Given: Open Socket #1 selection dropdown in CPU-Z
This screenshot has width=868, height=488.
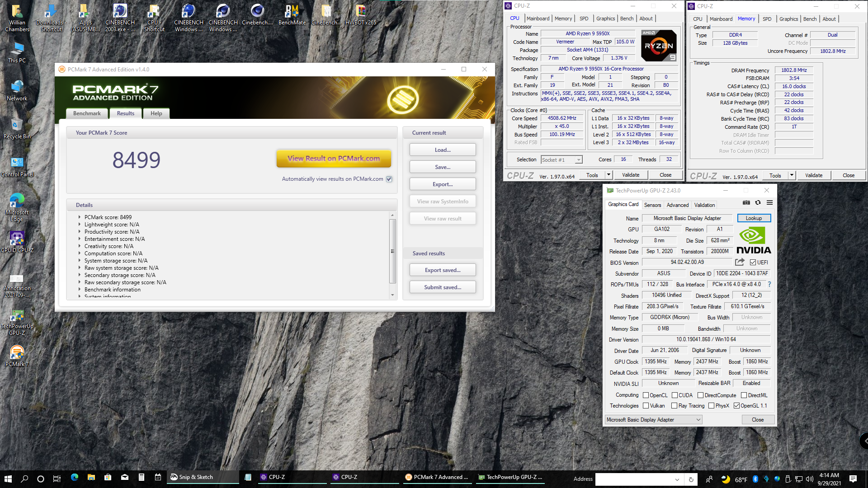Looking at the screenshot, I should (578, 160).
